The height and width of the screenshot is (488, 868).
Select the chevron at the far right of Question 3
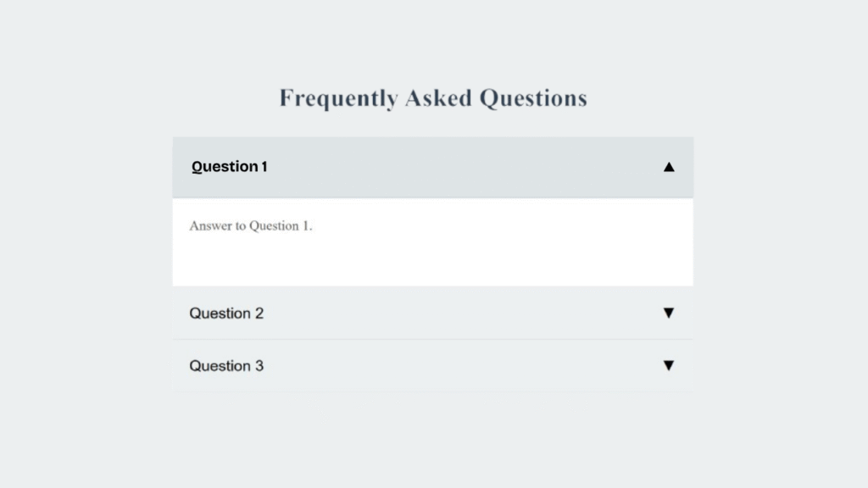click(x=669, y=365)
